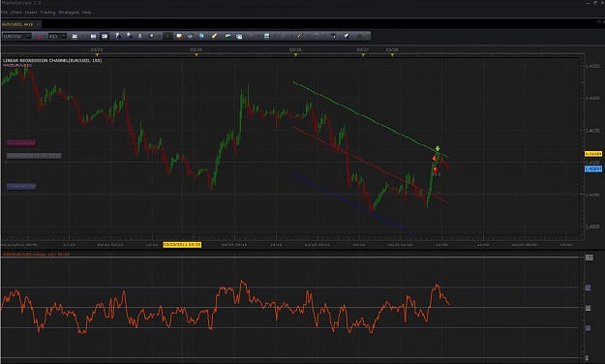Click the red chart-type icon beside symbol box
605x364 pixels.
pyautogui.click(x=39, y=36)
